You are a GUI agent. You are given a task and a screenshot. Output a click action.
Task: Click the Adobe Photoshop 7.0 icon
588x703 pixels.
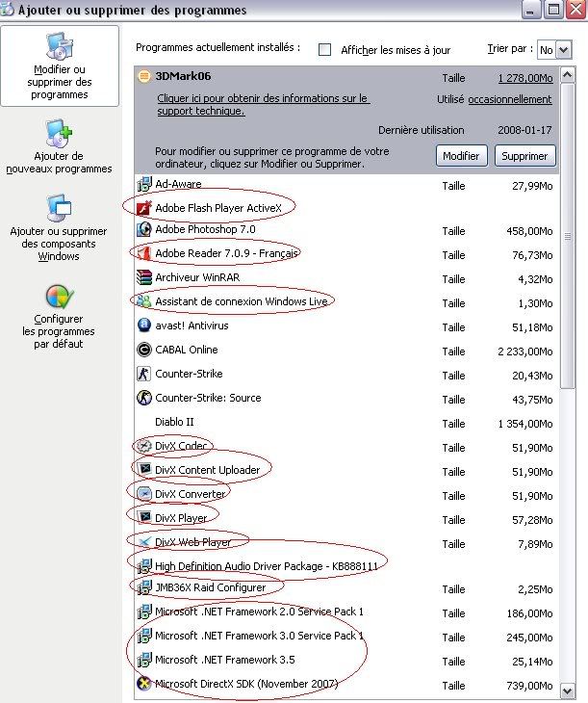(x=144, y=229)
